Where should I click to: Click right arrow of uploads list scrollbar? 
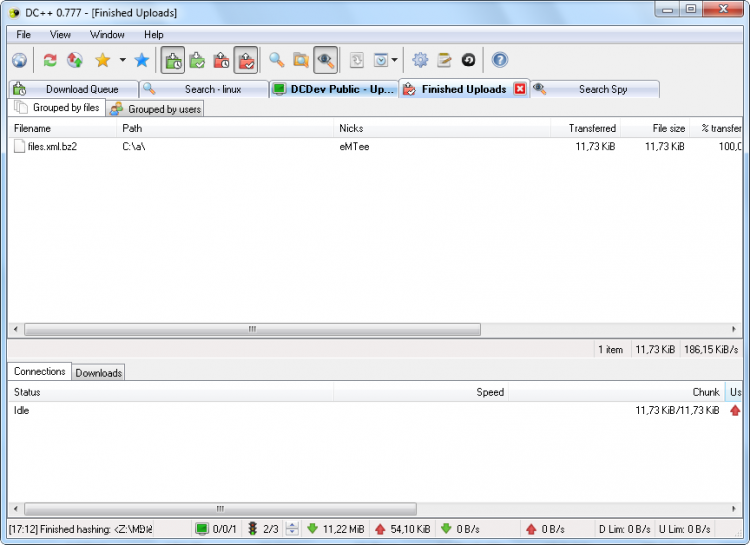click(734, 329)
